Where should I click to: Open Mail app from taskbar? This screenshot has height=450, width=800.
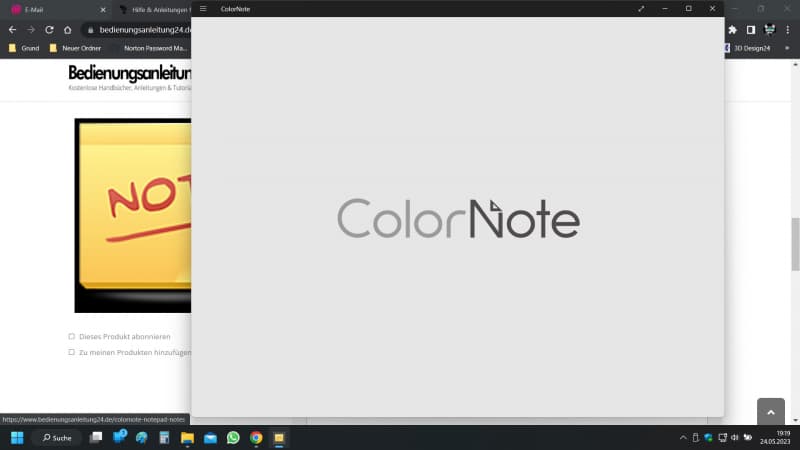210,438
